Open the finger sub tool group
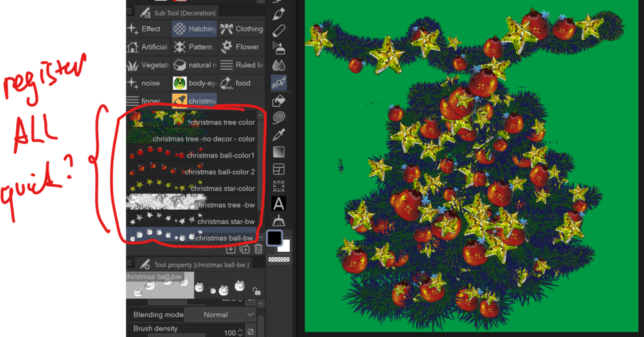 point(148,100)
